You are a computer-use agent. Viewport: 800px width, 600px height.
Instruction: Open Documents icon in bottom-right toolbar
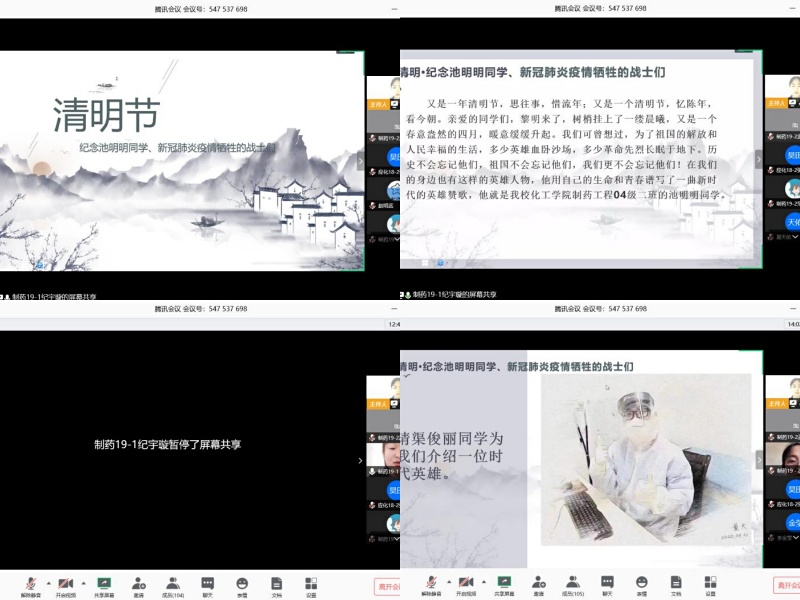pyautogui.click(x=676, y=583)
